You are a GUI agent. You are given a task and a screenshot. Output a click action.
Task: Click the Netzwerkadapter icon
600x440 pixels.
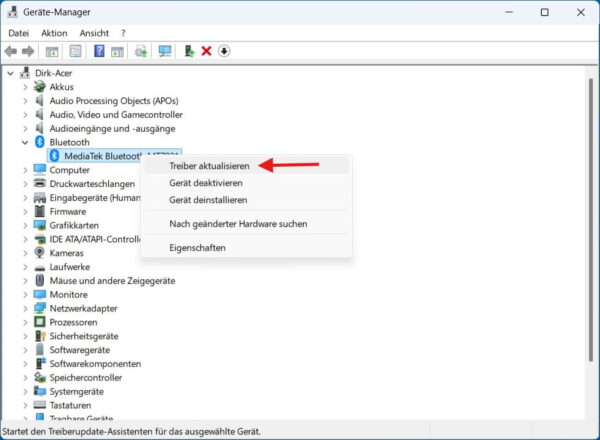point(39,308)
